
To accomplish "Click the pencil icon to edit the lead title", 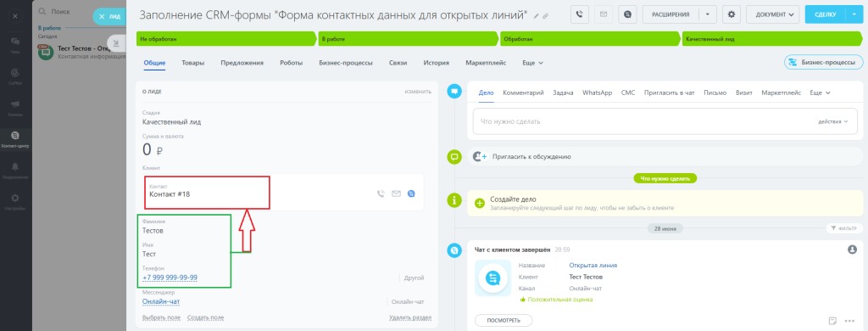I will click(536, 16).
